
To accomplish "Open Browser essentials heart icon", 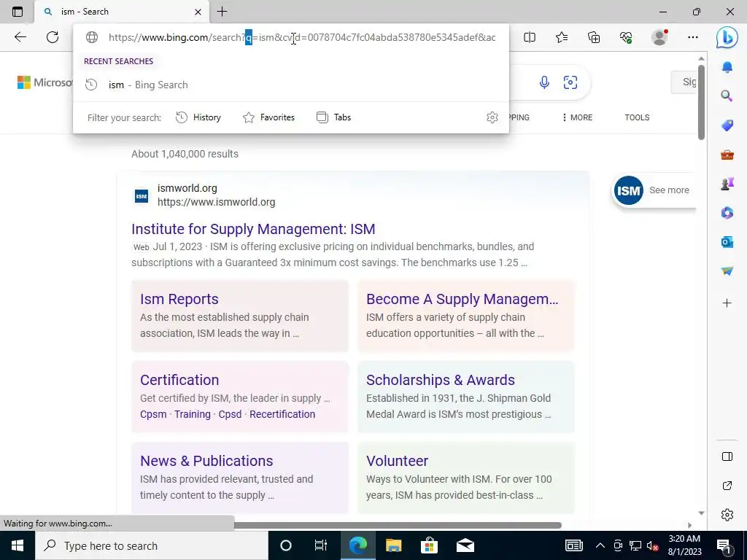I will point(626,37).
